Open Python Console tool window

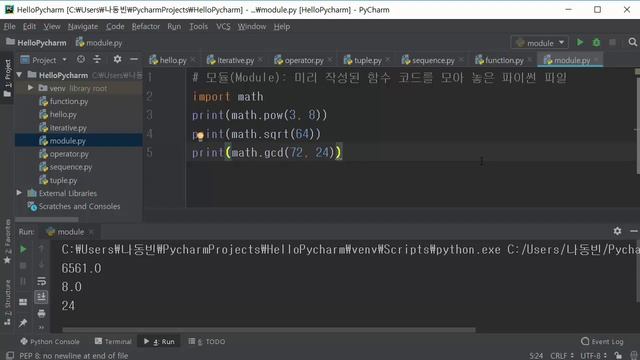pyautogui.click(x=50, y=342)
